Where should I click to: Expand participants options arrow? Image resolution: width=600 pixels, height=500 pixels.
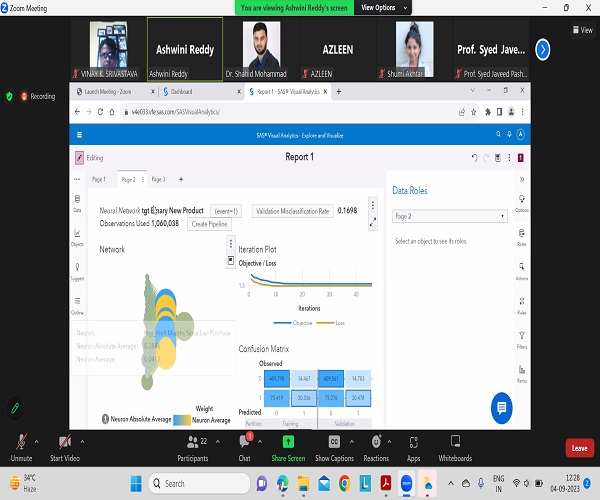tap(217, 441)
